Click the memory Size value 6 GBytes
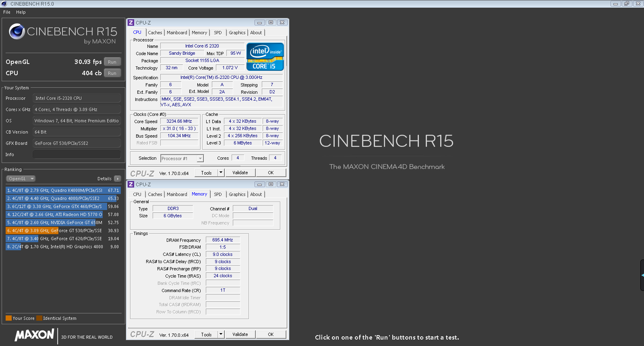The image size is (644, 346). pos(173,216)
